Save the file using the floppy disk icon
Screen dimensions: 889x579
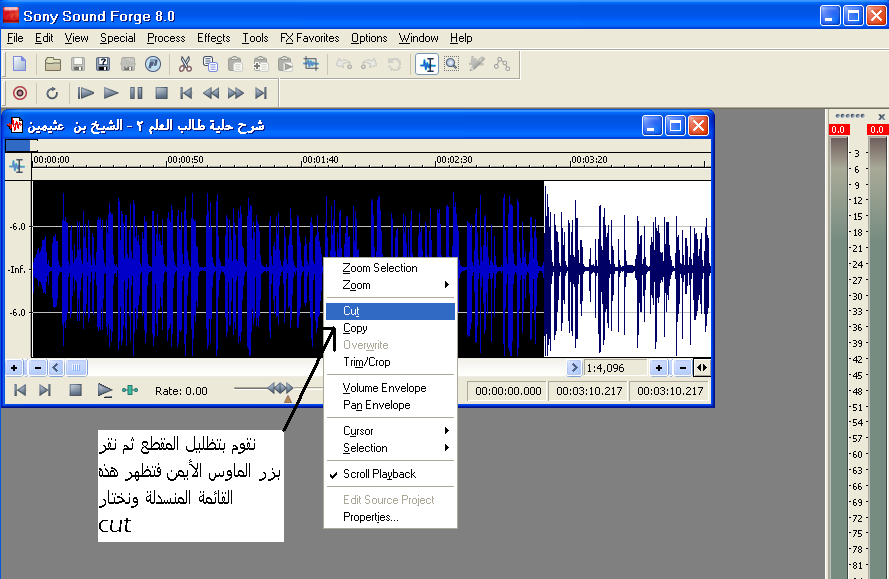coord(78,64)
